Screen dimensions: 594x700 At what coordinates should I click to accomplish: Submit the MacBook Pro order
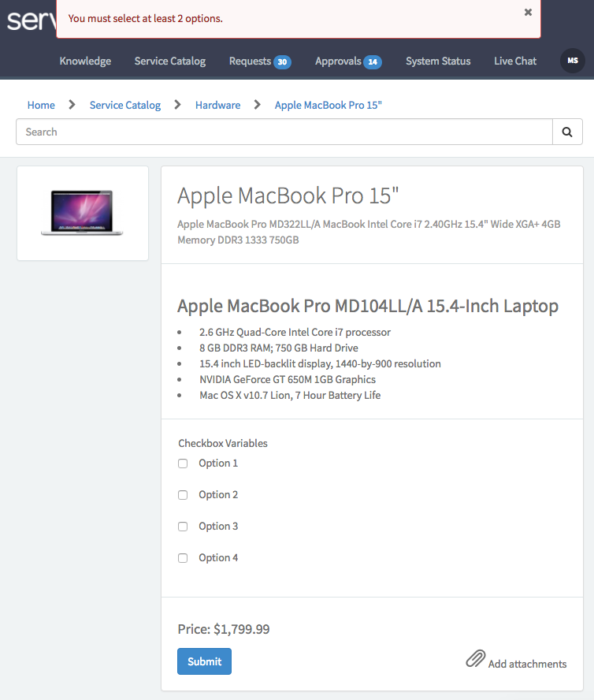(204, 661)
